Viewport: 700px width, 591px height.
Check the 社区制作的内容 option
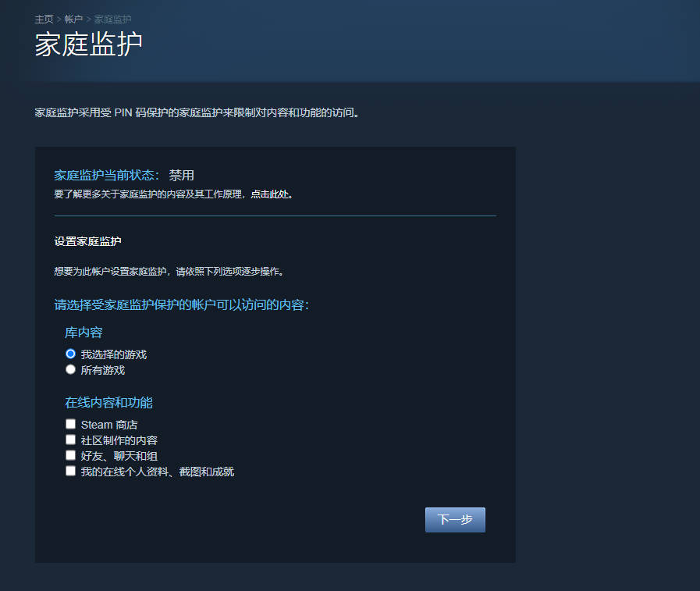point(70,440)
